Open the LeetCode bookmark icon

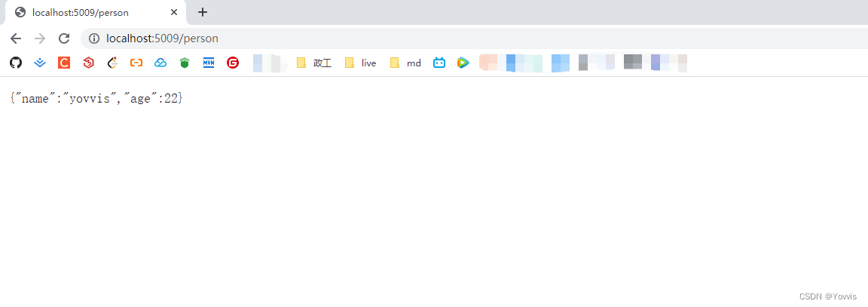[112, 63]
